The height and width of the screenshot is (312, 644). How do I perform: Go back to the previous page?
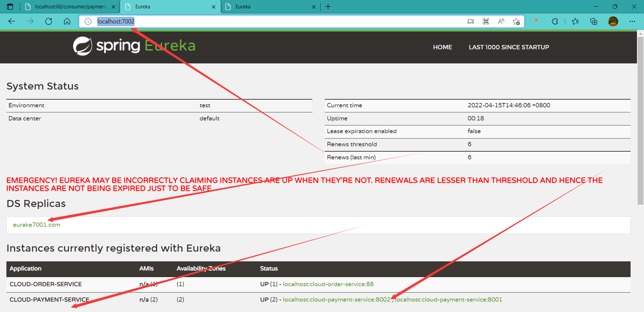[12, 21]
